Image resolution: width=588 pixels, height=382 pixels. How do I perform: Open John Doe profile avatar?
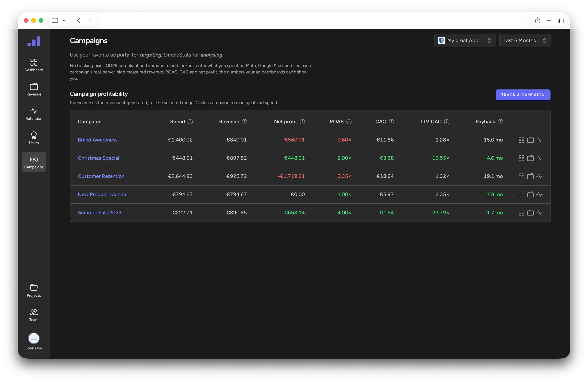34,338
